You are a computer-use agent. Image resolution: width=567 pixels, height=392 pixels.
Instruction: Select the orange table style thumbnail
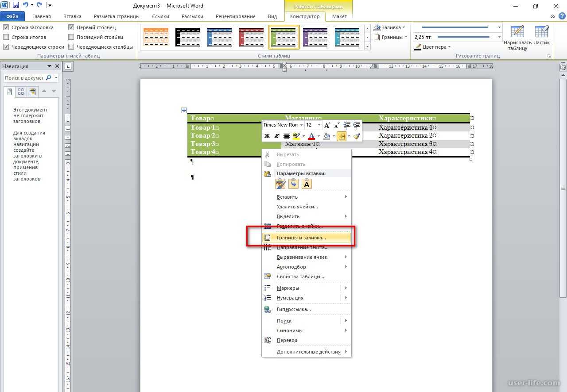pyautogui.click(x=156, y=37)
